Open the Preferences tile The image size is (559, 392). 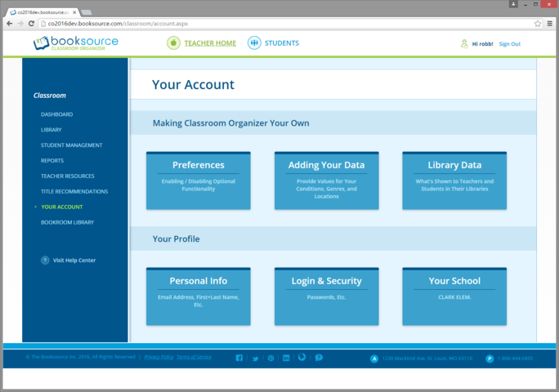point(198,180)
